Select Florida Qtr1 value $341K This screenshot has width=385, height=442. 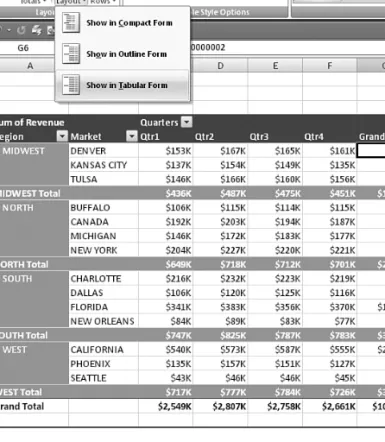coord(166,307)
